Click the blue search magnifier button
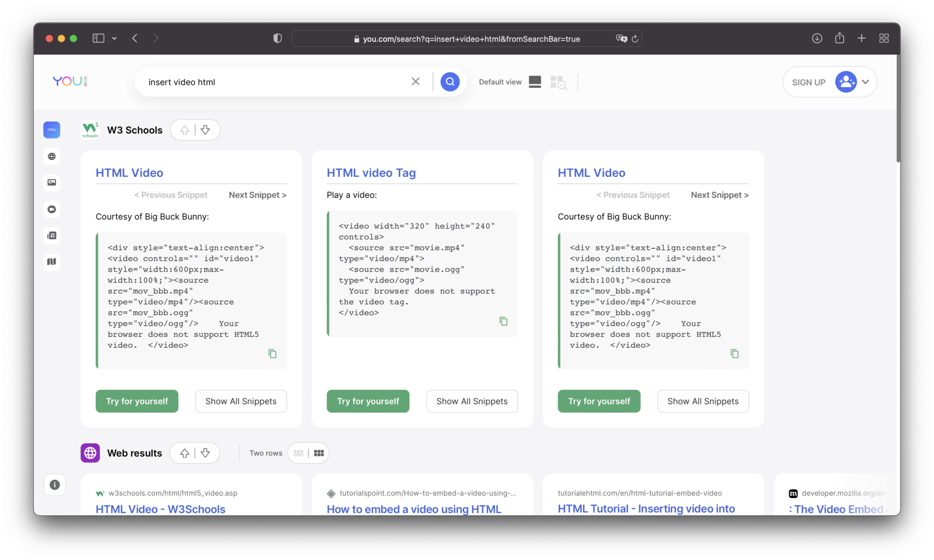 tap(449, 82)
